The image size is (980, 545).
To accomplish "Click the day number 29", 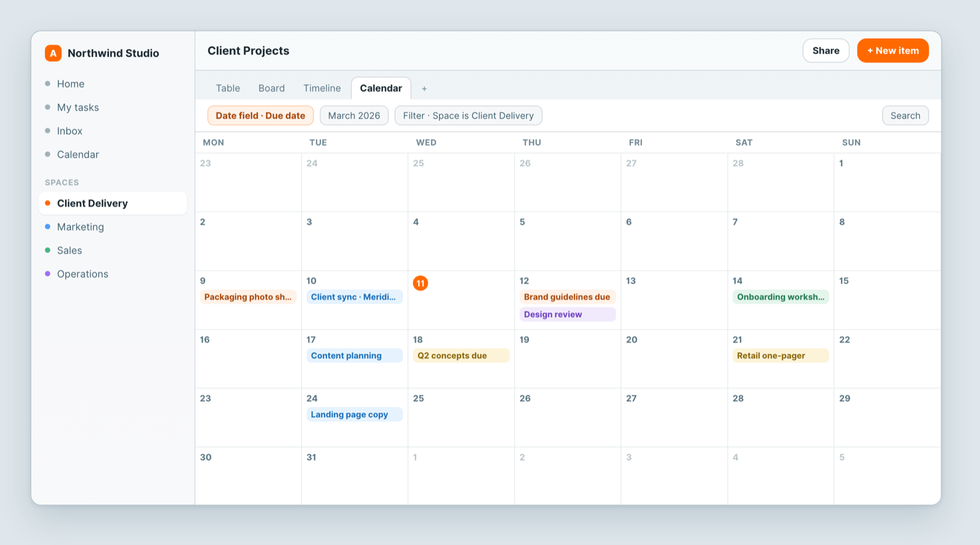I will [845, 399].
